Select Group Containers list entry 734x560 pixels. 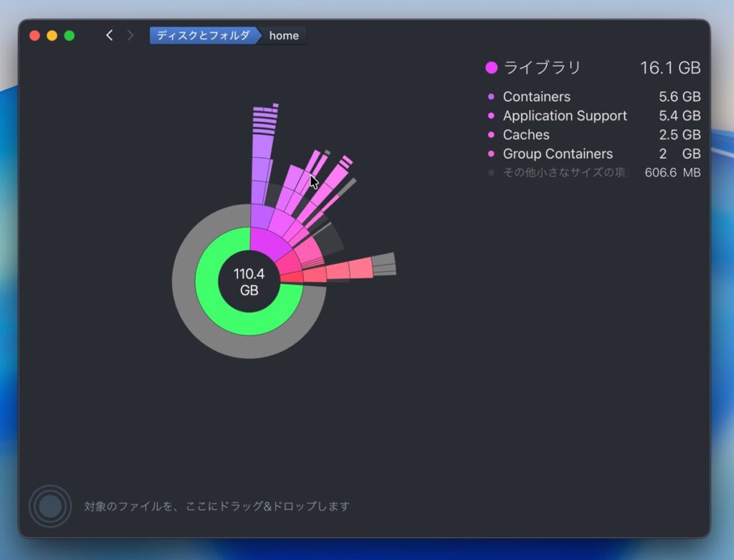coord(558,153)
